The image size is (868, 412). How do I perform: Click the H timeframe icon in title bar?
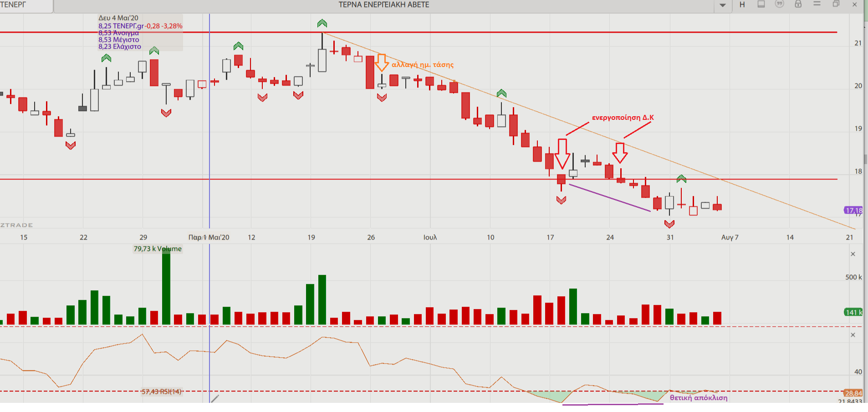(742, 5)
